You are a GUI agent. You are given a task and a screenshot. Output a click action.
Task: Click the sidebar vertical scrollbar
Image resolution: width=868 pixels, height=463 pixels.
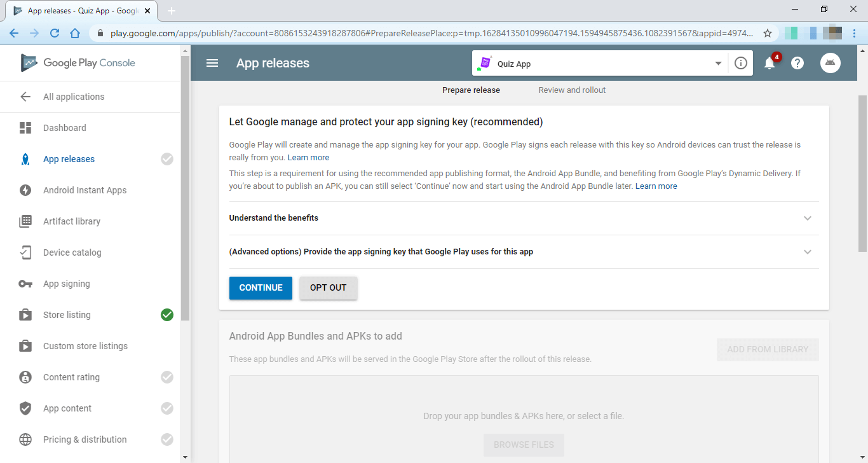(185, 191)
